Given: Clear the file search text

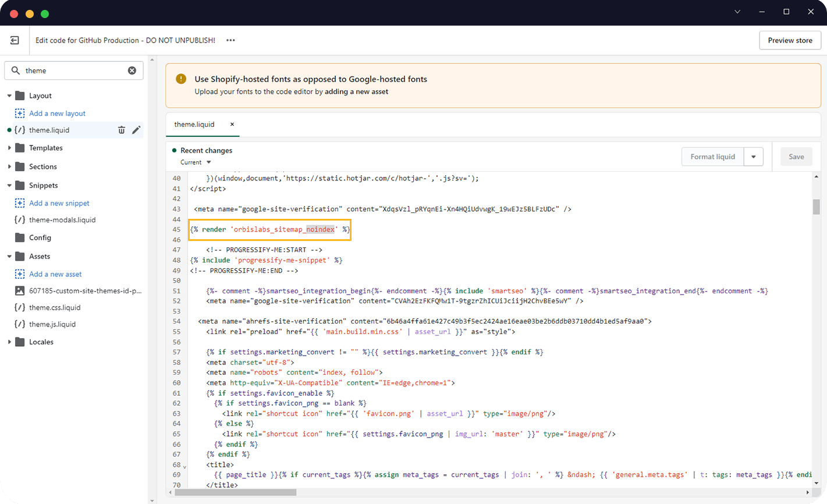Looking at the screenshot, I should point(132,70).
